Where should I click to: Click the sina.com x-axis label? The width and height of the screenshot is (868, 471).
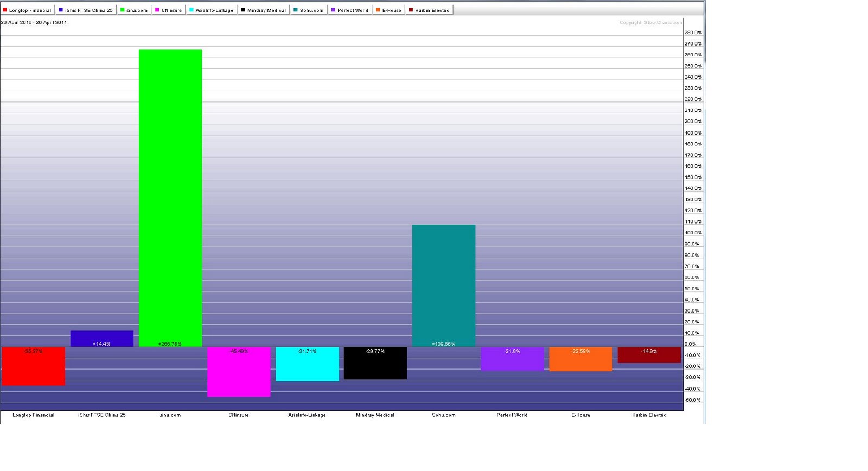pos(170,415)
